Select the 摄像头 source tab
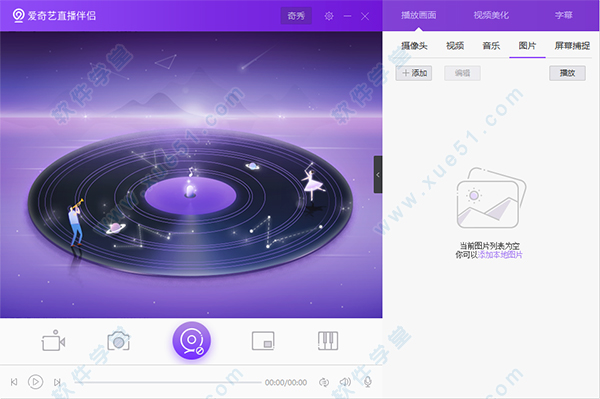Image resolution: width=600 pixels, height=399 pixels. pyautogui.click(x=414, y=46)
